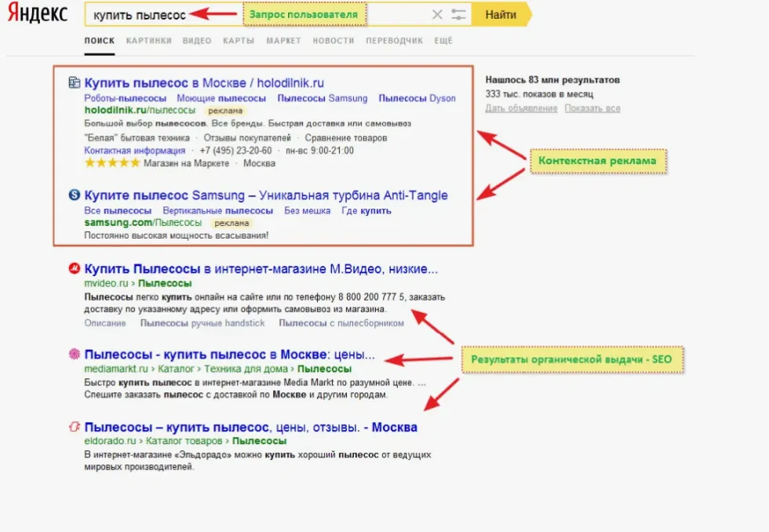This screenshot has height=532, width=769.
Task: Open Роботы-пылесосы sitelink
Action: (x=125, y=98)
